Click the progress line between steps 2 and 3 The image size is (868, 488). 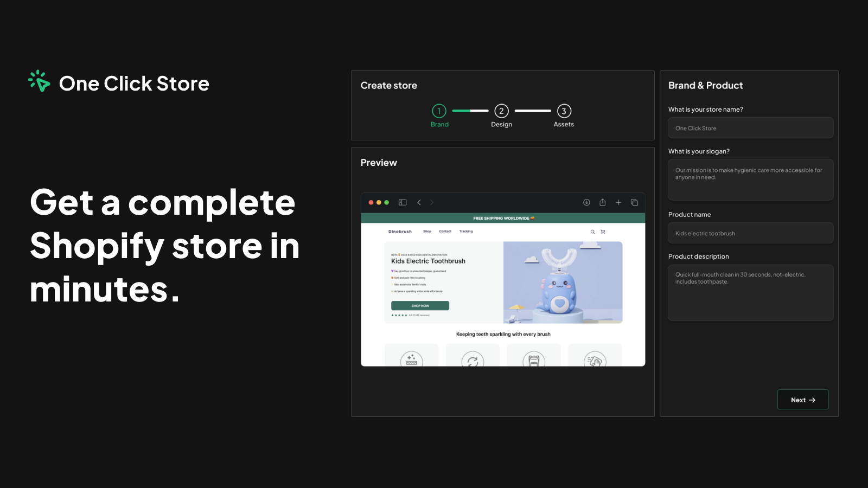533,111
